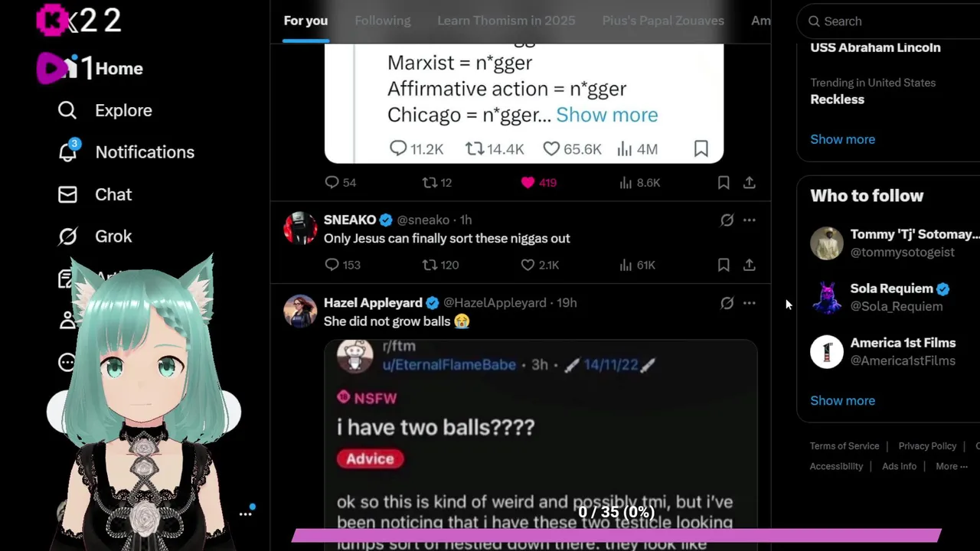This screenshot has height=551, width=980.
Task: Open Explore via the magnifier icon
Action: pos(67,110)
